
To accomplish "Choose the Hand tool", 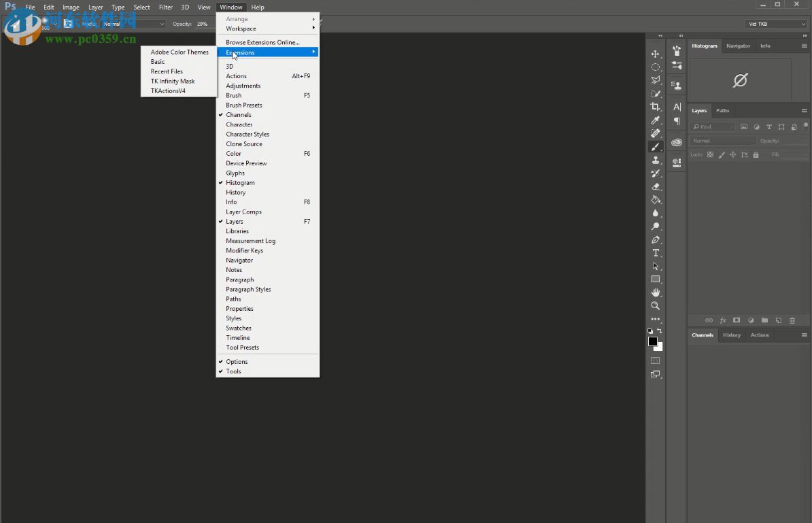I will point(656,292).
